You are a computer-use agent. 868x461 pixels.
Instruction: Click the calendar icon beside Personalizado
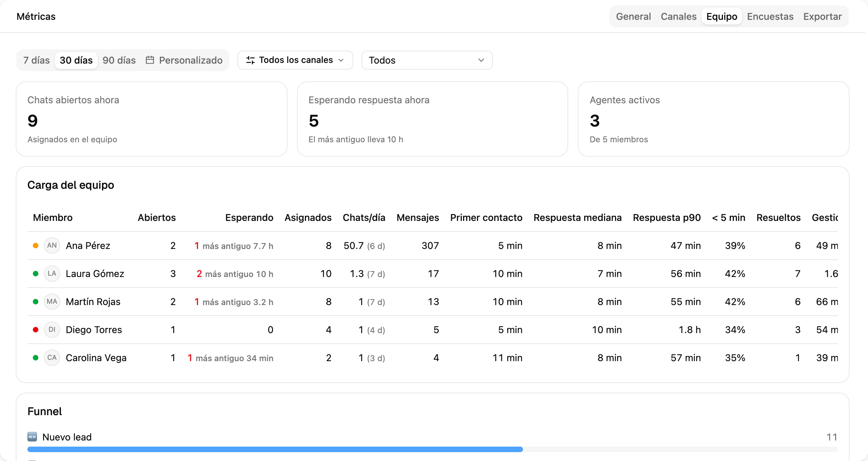[x=150, y=60]
